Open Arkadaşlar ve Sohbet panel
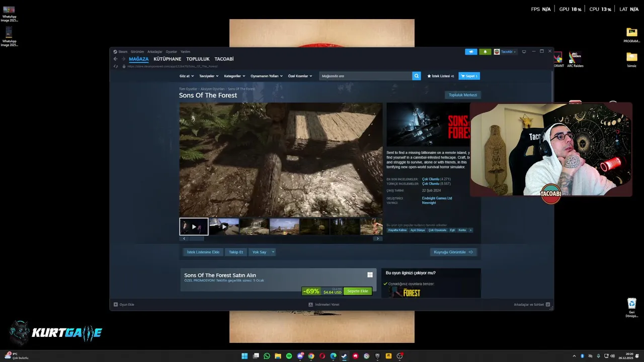This screenshot has height=362, width=644. click(x=532, y=304)
